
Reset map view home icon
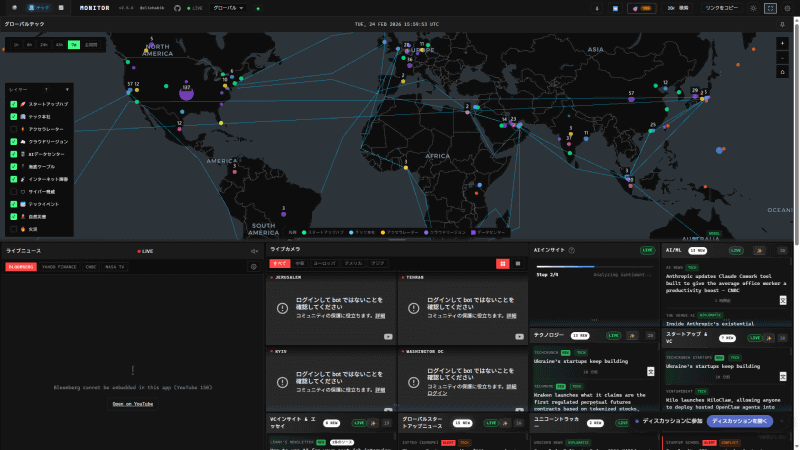coord(782,72)
